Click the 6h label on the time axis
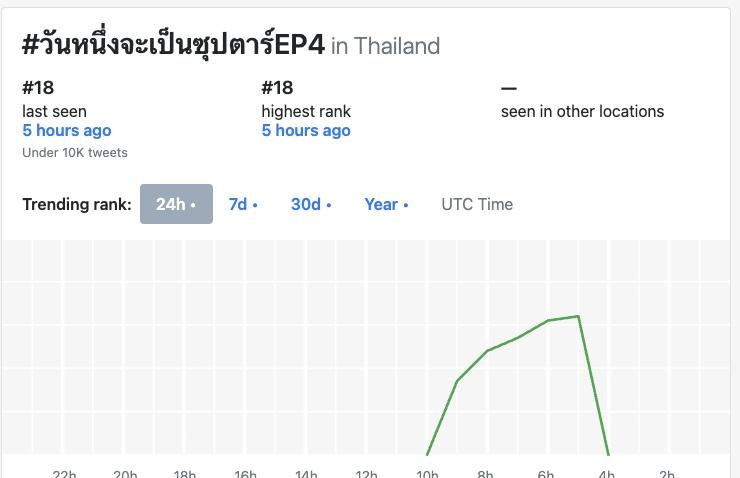Screen dimensions: 740x478 [x=546, y=473]
